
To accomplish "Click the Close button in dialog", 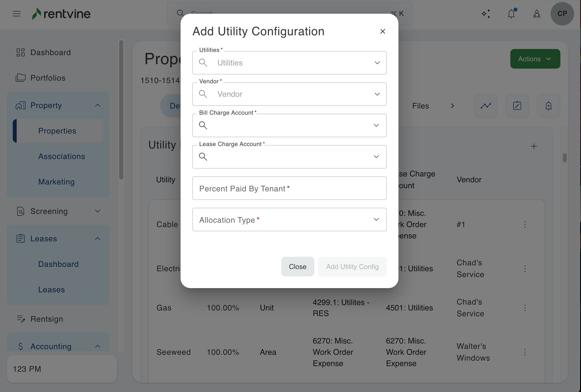I will click(297, 267).
